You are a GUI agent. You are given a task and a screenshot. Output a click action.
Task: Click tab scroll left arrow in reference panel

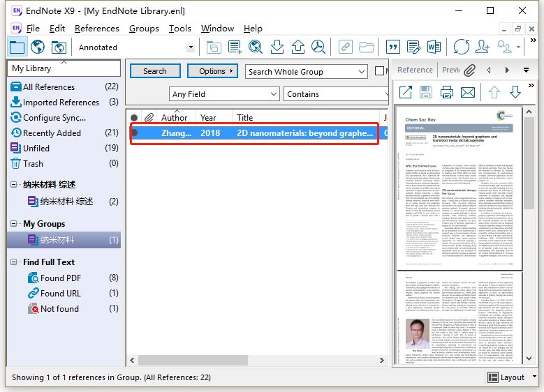point(489,70)
